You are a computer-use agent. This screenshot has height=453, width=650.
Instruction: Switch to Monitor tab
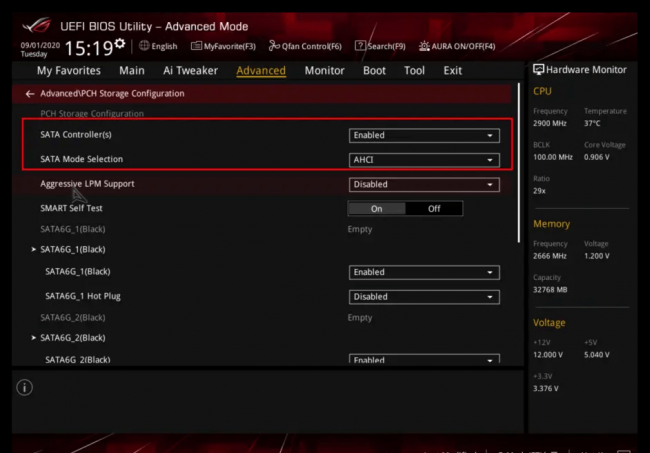tap(325, 70)
